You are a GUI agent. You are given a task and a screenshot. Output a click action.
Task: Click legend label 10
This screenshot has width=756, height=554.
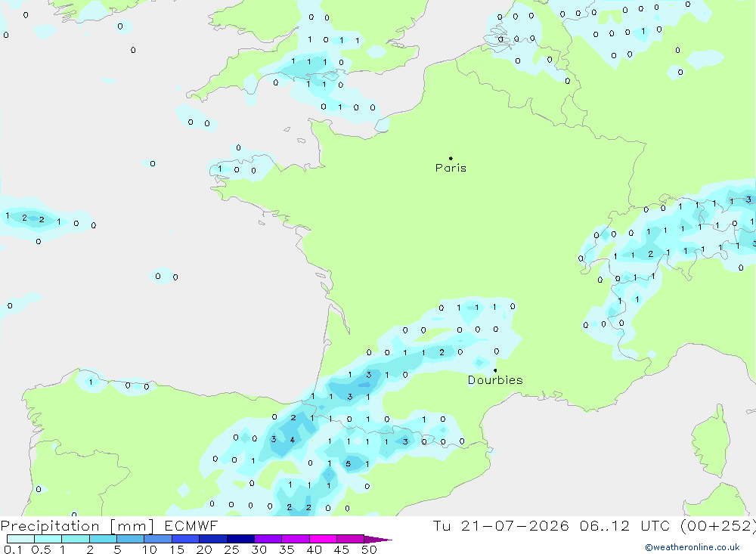[150, 549]
